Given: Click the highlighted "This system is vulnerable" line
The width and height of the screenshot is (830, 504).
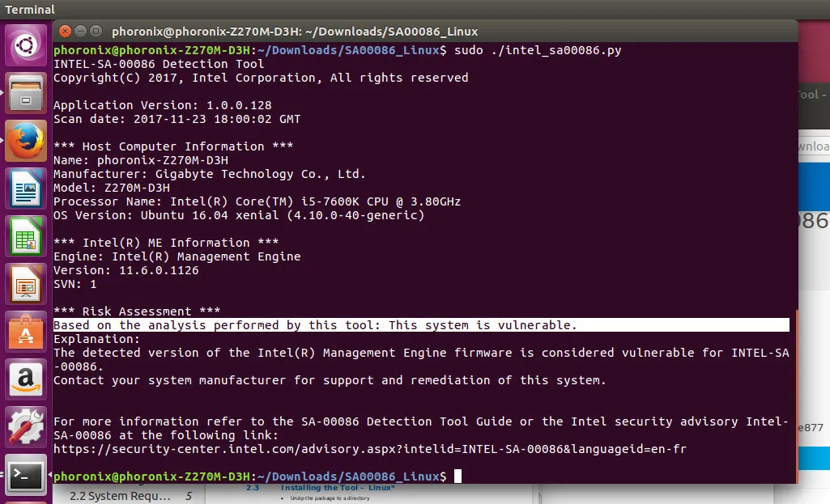Looking at the screenshot, I should click(x=316, y=325).
